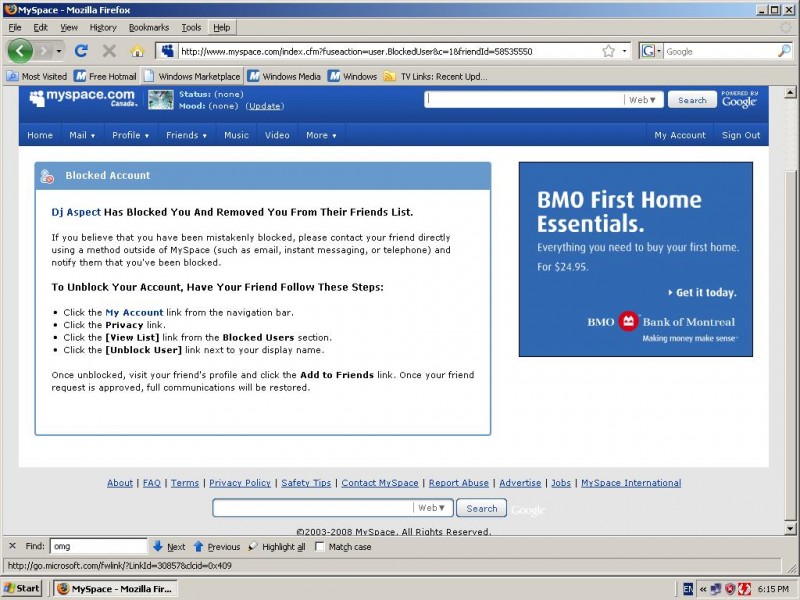Open the Most Visited bookmarks folder
This screenshot has height=600, width=800.
tap(37, 77)
